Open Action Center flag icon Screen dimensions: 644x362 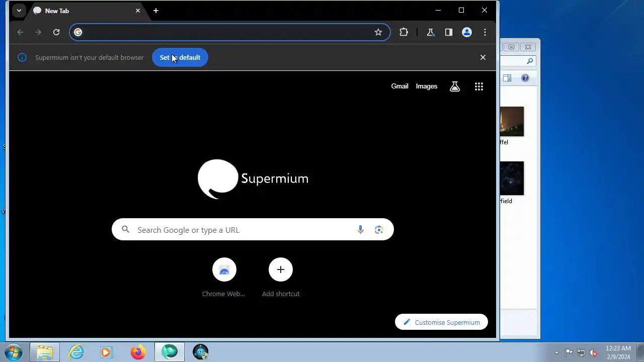tap(569, 352)
